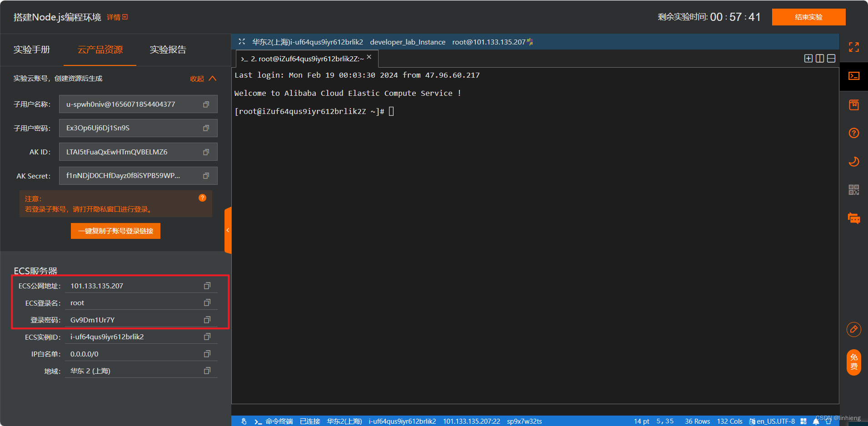Copy the 子用户名称 sub-user name value
Screen dimensions: 868x426
(206, 104)
